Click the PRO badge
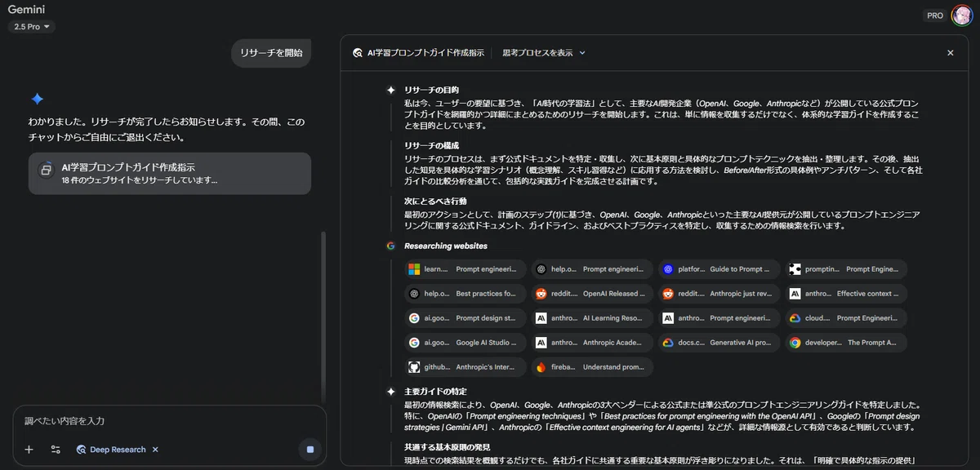980x470 pixels. pyautogui.click(x=935, y=16)
